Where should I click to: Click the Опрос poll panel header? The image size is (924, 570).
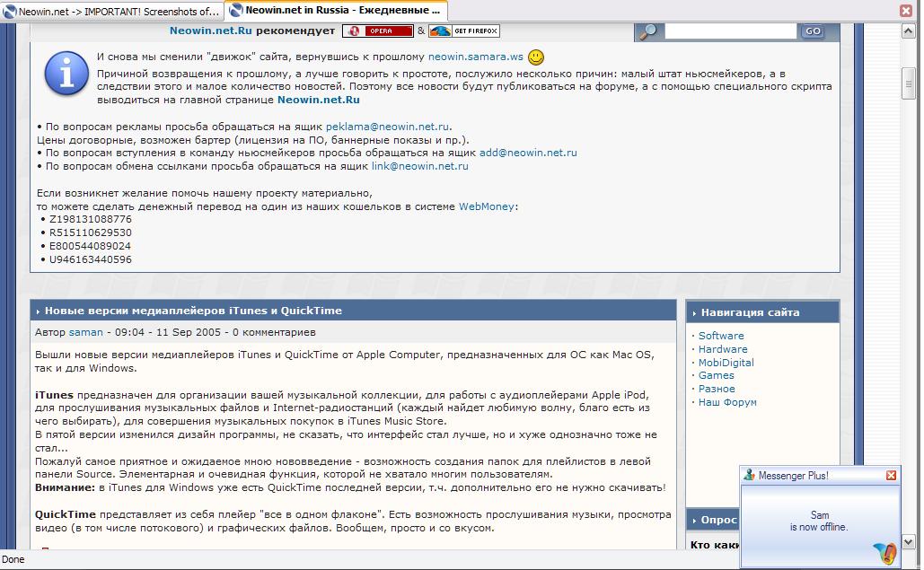[x=712, y=520]
